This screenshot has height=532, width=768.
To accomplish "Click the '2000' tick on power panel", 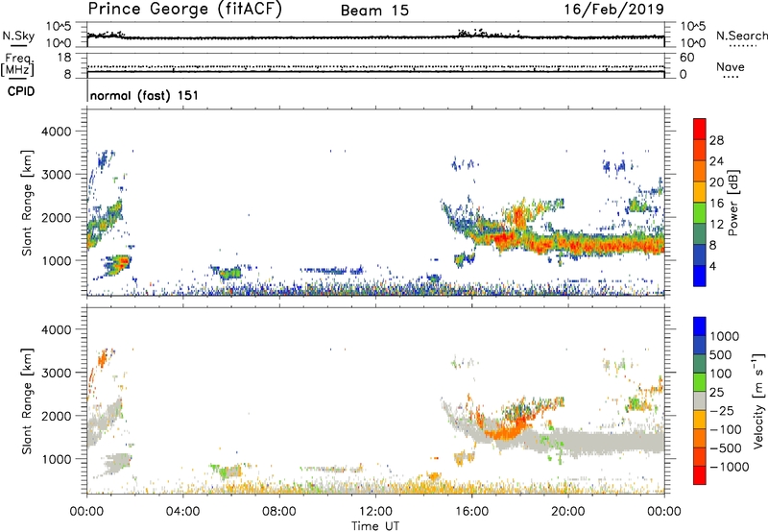I will pos(57,217).
